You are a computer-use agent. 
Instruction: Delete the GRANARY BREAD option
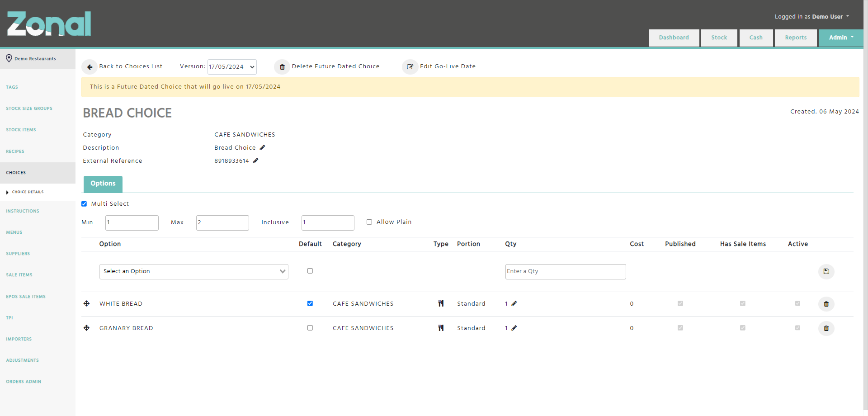pyautogui.click(x=826, y=328)
